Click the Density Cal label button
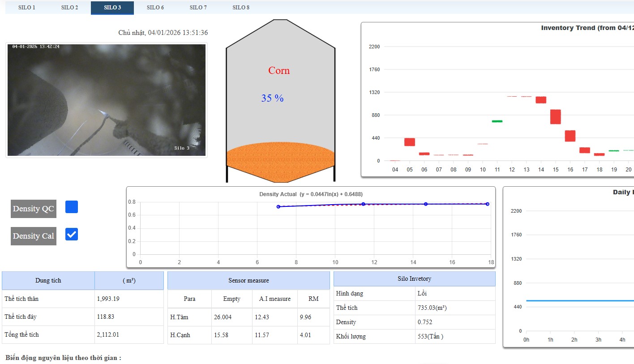The width and height of the screenshot is (634, 364). 34,236
